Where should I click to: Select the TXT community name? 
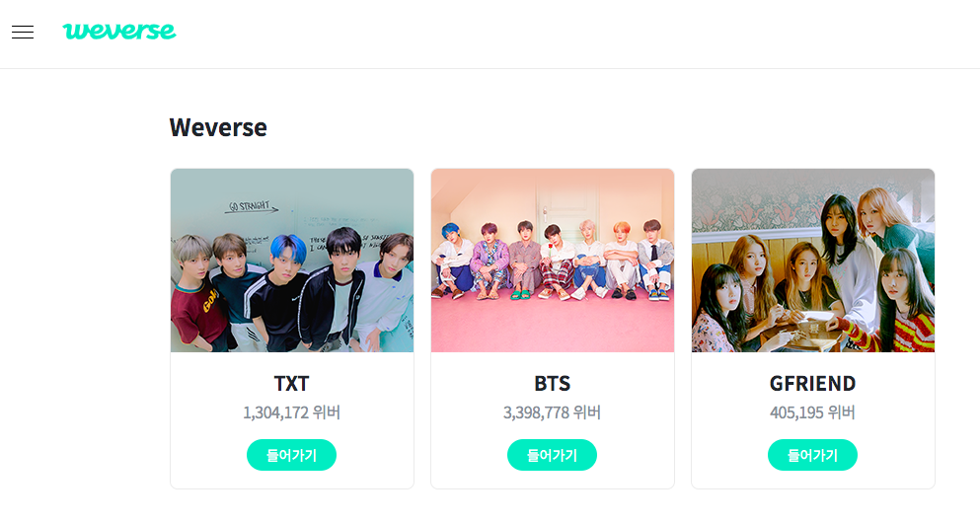tap(292, 383)
